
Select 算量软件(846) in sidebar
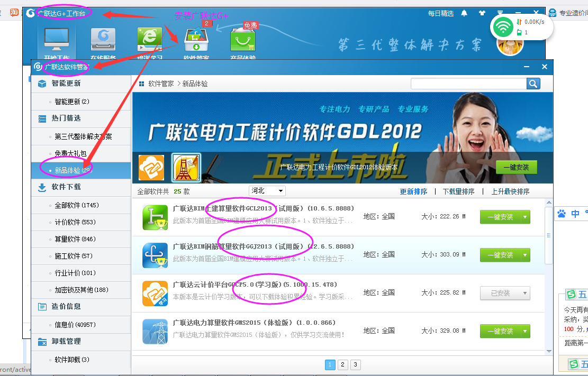pyautogui.click(x=81, y=239)
